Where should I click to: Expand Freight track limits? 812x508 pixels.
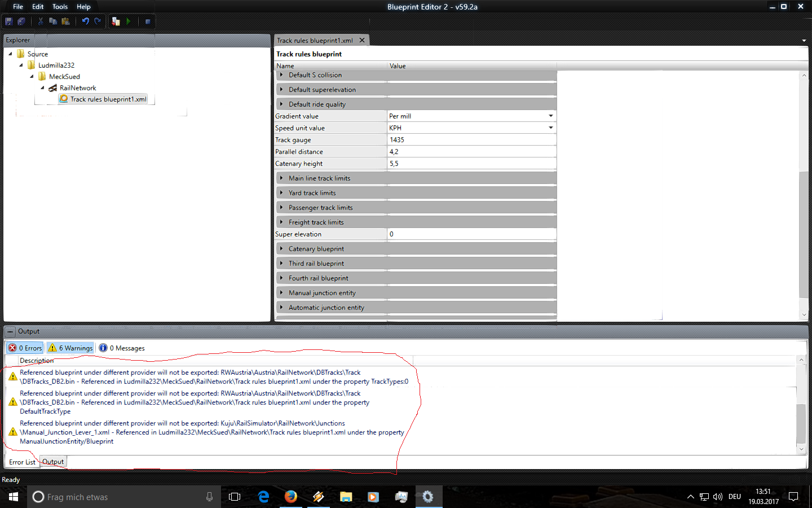(281, 222)
